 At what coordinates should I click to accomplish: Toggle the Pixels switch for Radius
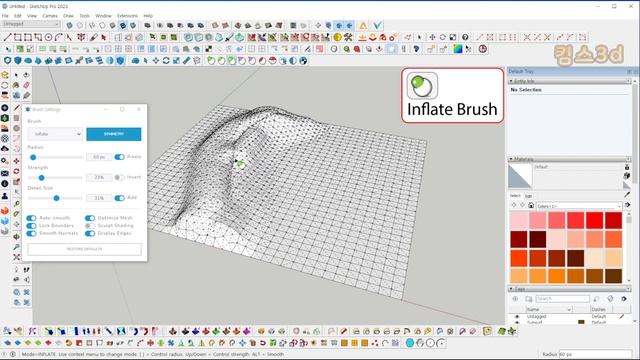(x=120, y=157)
